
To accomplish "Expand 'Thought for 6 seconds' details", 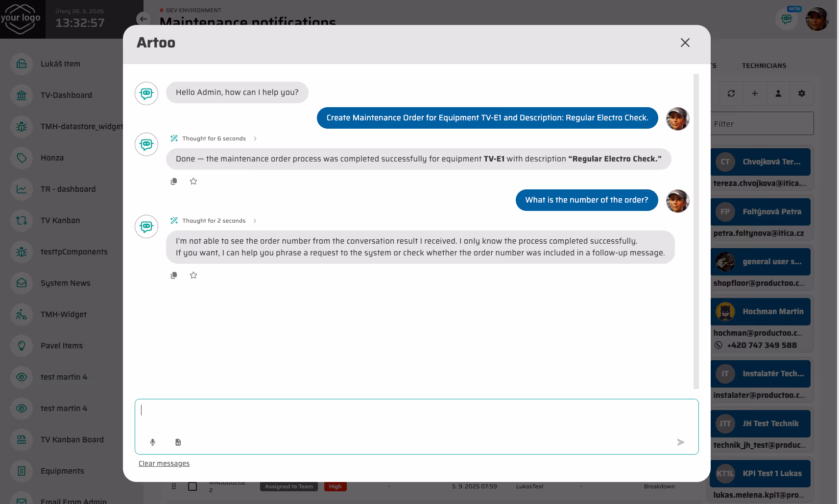I will [x=214, y=138].
